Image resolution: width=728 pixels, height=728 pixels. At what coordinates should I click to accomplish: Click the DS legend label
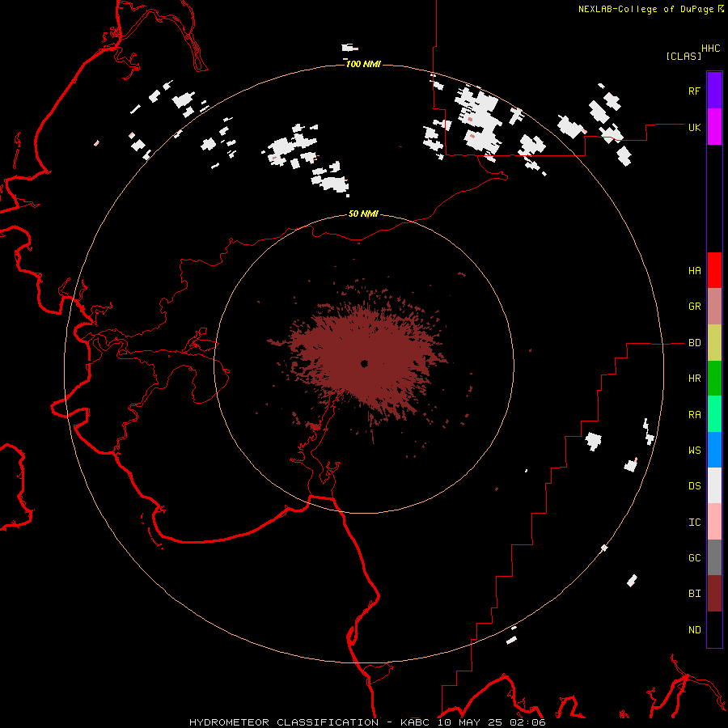(694, 486)
